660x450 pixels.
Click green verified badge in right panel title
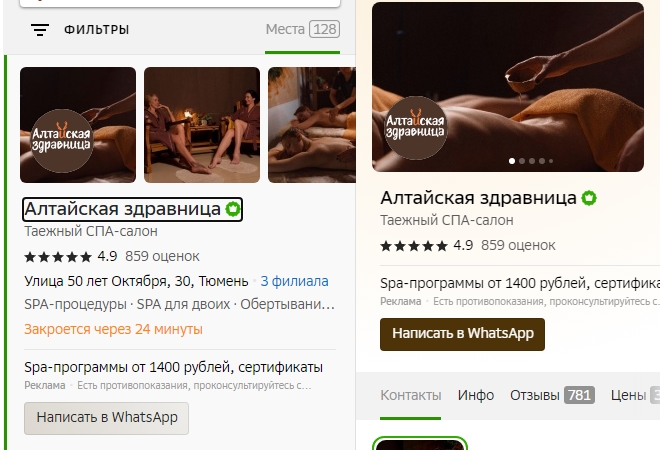pos(589,198)
